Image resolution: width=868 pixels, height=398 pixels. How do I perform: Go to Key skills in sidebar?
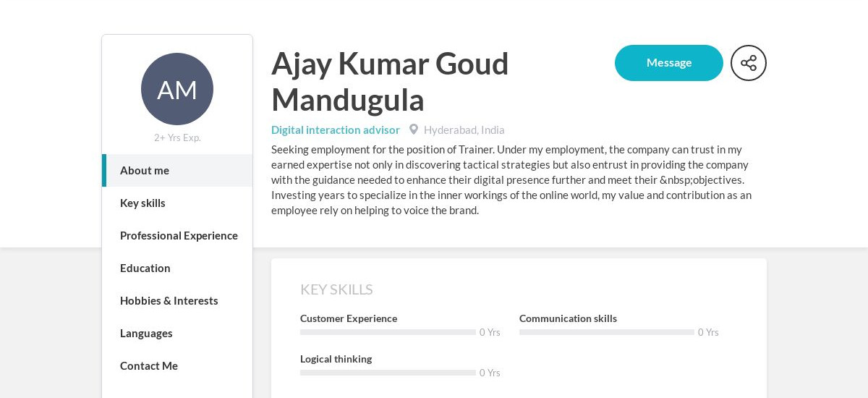coord(177,203)
